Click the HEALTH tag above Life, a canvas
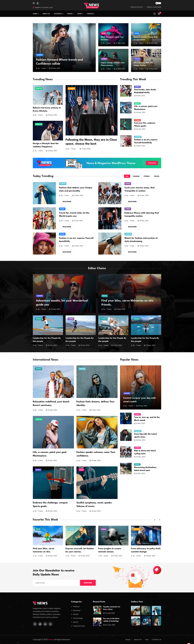This screenshot has height=644, width=194. click(137, 104)
